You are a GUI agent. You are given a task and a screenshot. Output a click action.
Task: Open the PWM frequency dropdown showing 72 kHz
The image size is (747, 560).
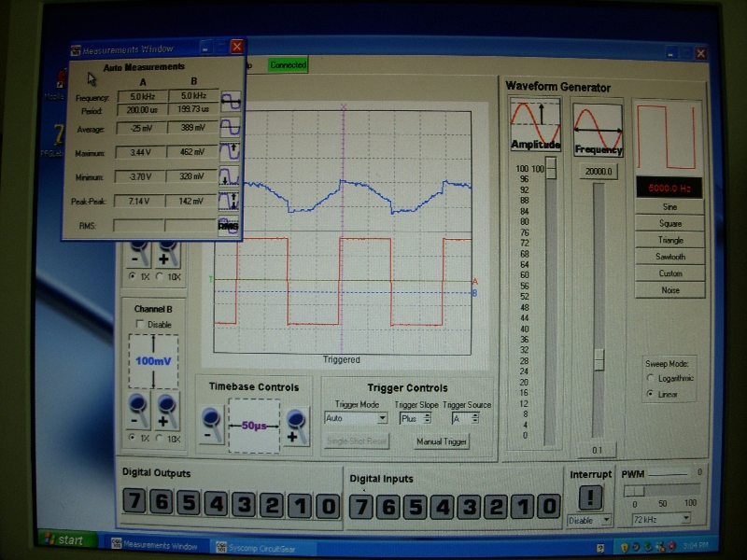(661, 519)
